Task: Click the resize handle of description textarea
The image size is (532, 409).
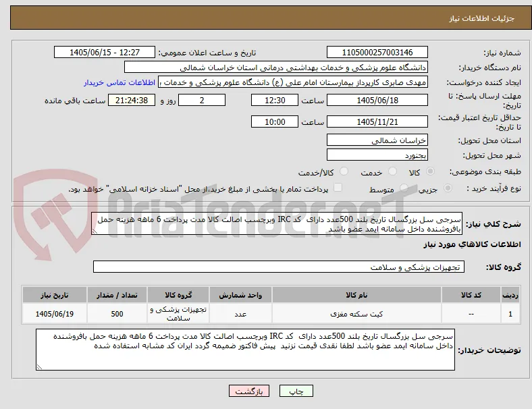Action: click(95, 231)
